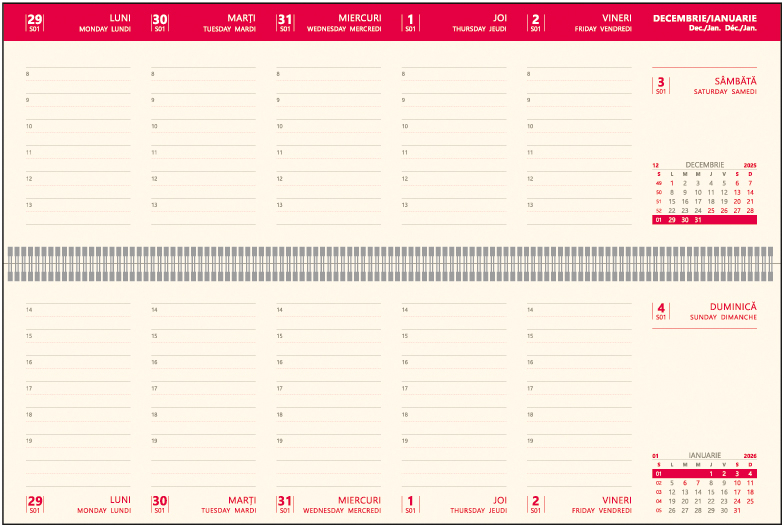784x526 pixels.
Task: Click the 19 o'clock line in the VINERI column
Action: click(x=580, y=440)
